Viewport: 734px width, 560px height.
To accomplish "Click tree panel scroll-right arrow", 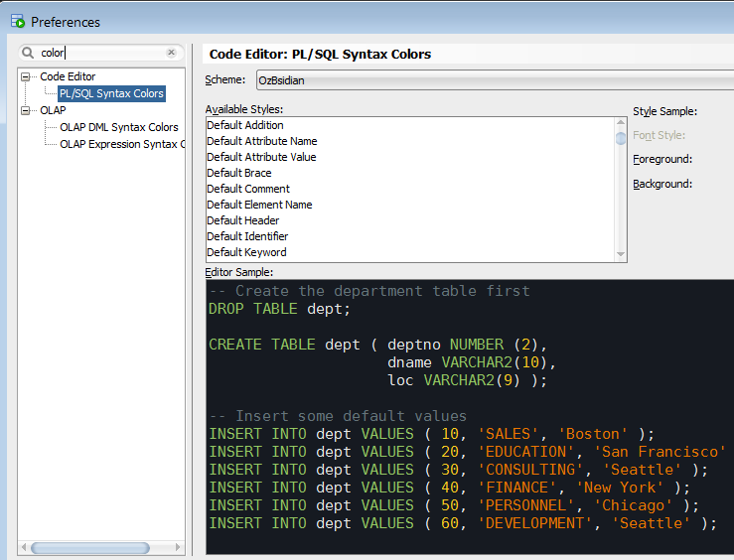I will click(x=178, y=547).
